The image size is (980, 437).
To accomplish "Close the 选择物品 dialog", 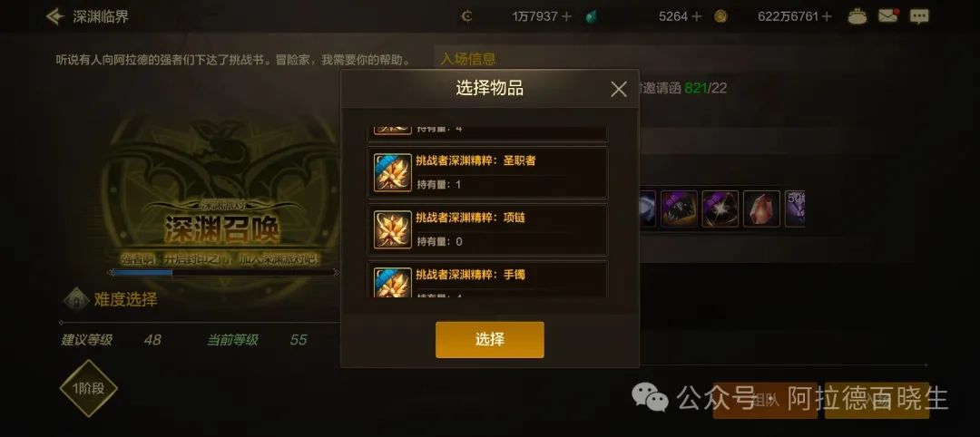I will coord(618,89).
